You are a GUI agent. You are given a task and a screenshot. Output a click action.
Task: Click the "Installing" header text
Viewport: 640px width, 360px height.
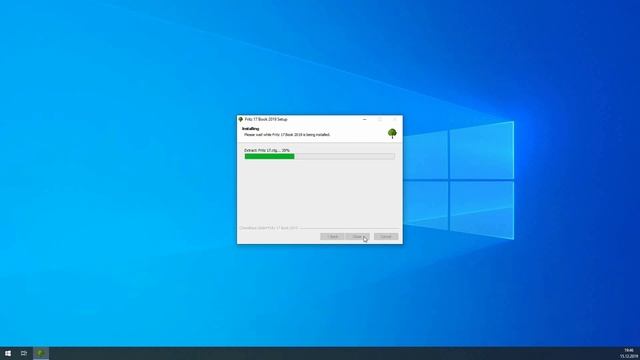[x=251, y=129]
